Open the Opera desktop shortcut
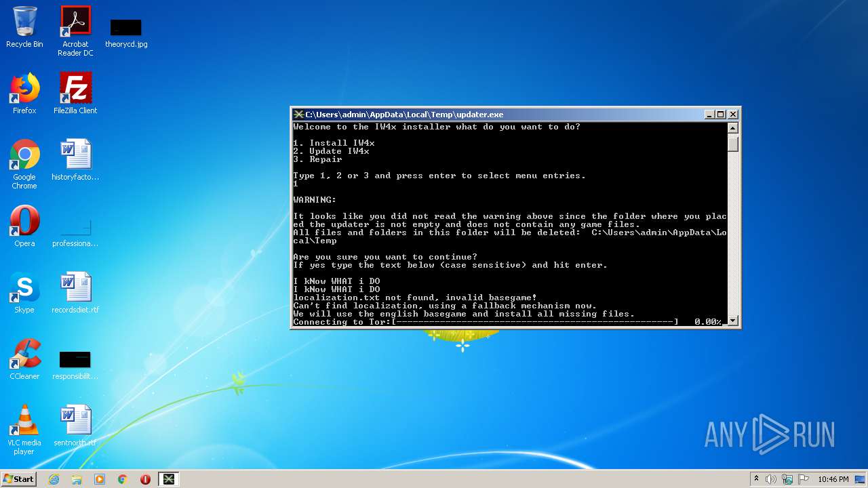Viewport: 868px width, 488px height. 24,226
